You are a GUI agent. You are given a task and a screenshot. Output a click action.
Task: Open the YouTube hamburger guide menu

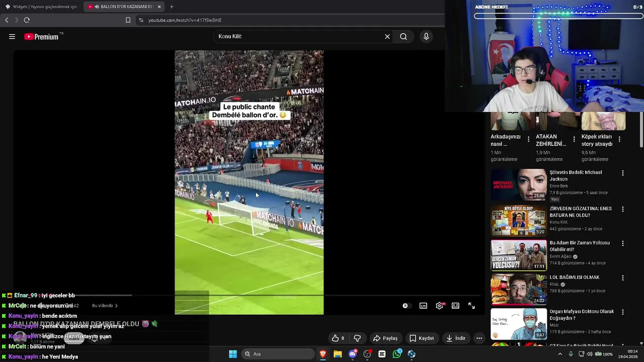[12, 36]
